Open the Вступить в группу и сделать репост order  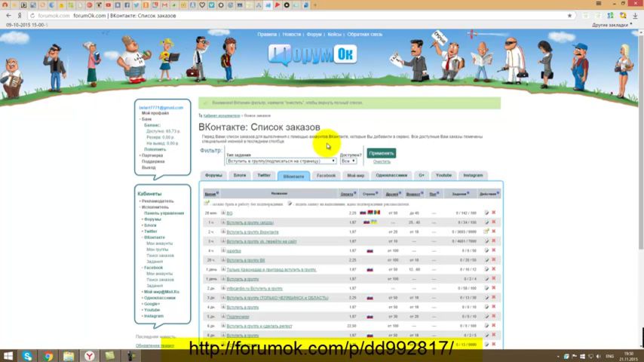click(259, 327)
